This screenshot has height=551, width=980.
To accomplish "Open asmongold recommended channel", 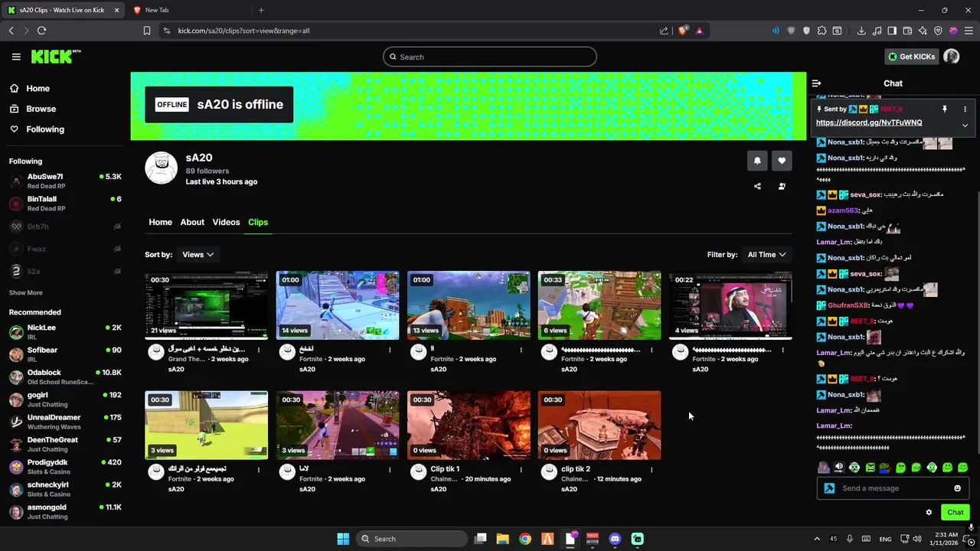I will pos(65,512).
